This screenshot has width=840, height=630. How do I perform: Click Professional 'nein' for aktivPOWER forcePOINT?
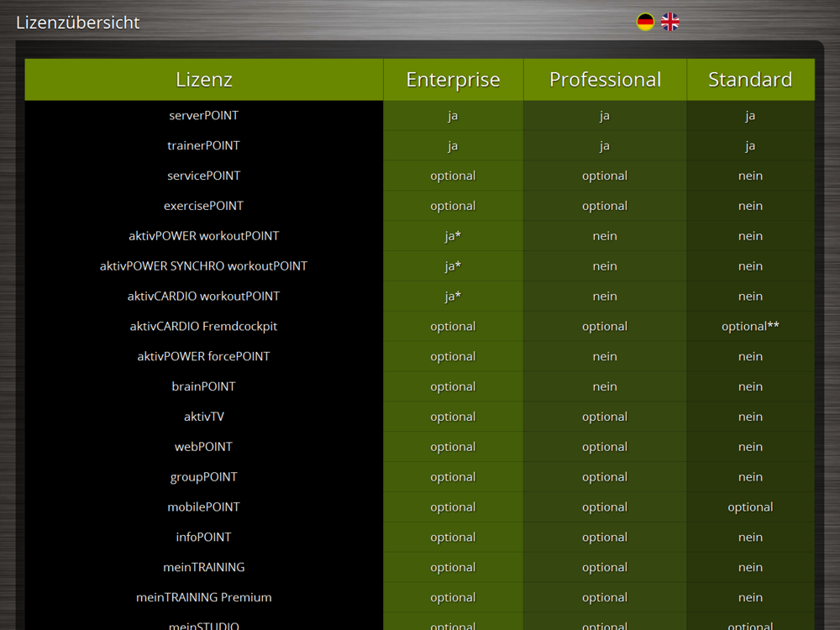pos(605,355)
